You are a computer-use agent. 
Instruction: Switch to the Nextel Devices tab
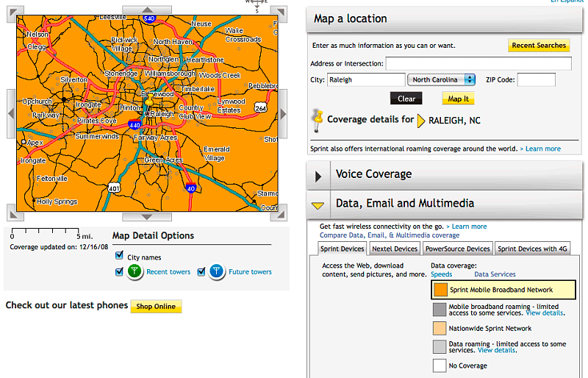pyautogui.click(x=395, y=249)
